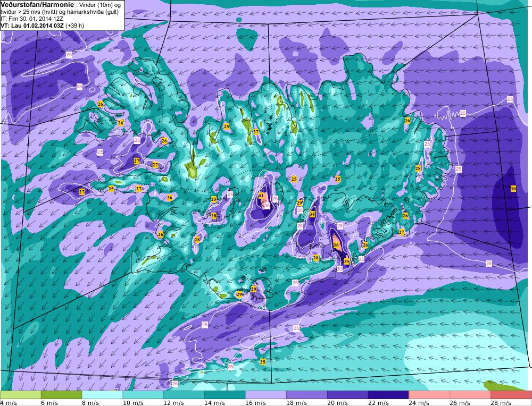Click the 4 m/s light green legend swatch
Image resolution: width=532 pixels, height=406 pixels.
[x=20, y=395]
